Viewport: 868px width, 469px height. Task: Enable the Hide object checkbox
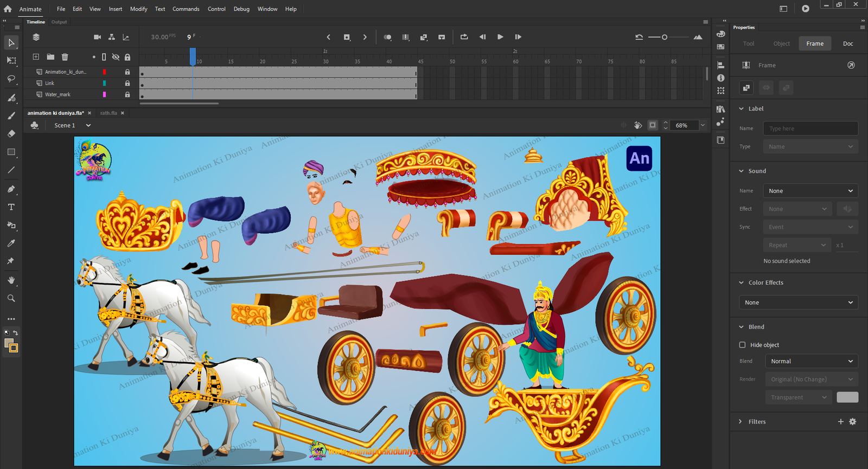point(742,345)
